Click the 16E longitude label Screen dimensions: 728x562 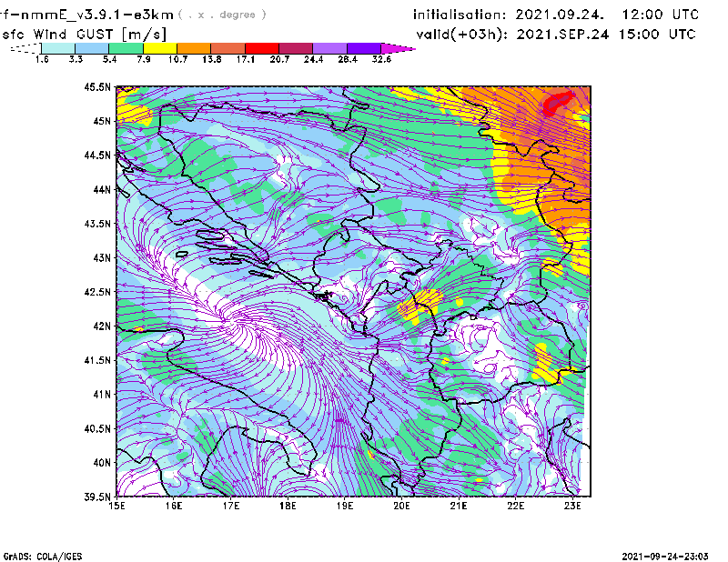(174, 506)
